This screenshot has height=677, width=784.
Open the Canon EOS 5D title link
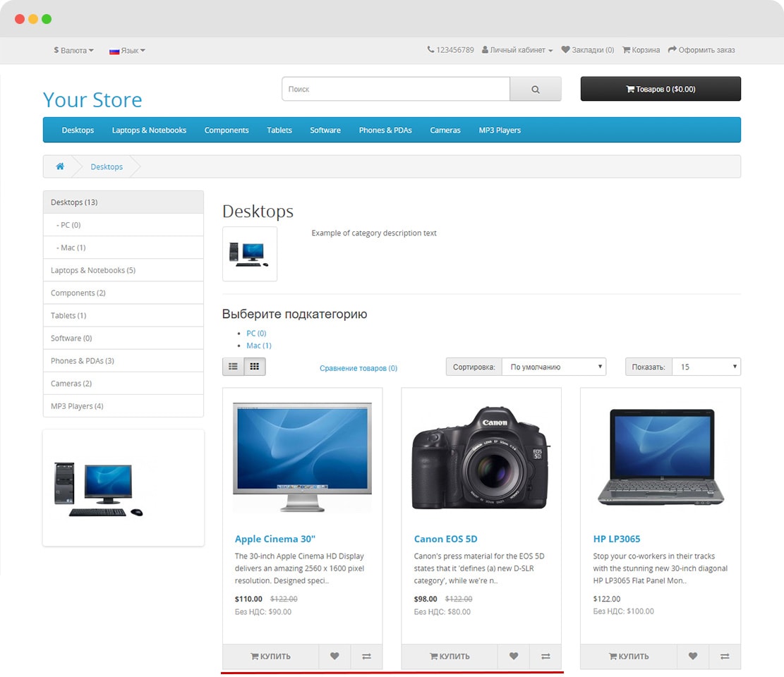pos(445,539)
